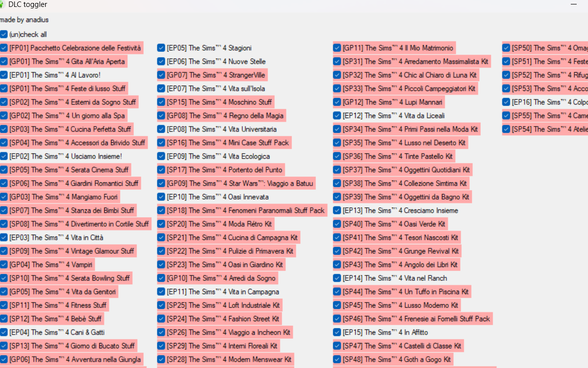The width and height of the screenshot is (588, 368).
Task: Uncheck the EP16 expansion checkbox
Action: click(506, 102)
